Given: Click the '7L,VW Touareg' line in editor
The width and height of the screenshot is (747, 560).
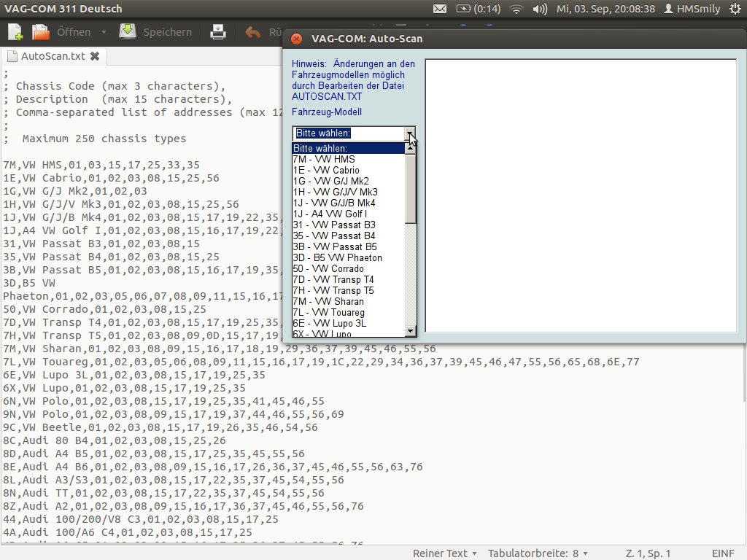Looking at the screenshot, I should click(321, 362).
